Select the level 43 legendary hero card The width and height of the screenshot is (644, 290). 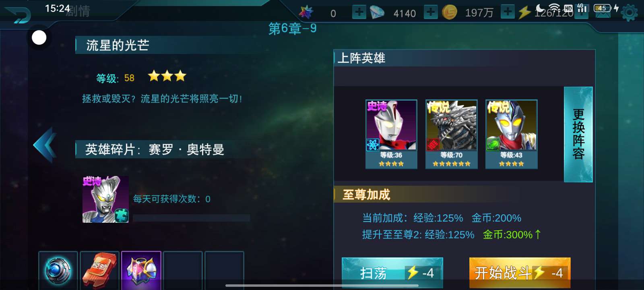tap(512, 134)
